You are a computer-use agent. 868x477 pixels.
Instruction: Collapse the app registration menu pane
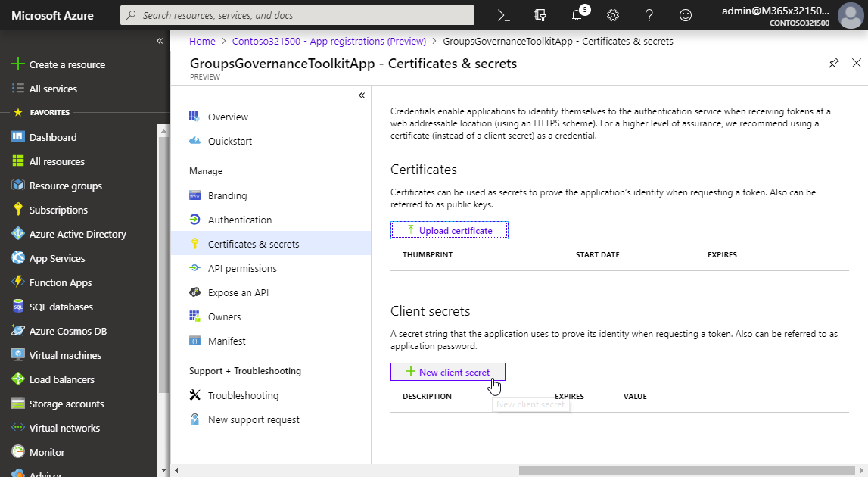click(362, 95)
